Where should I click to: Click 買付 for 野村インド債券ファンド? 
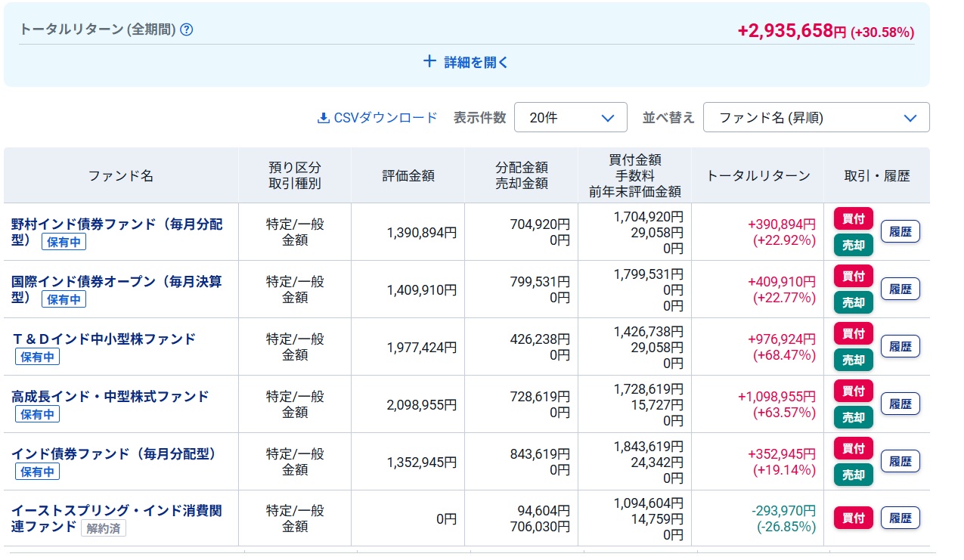click(854, 218)
